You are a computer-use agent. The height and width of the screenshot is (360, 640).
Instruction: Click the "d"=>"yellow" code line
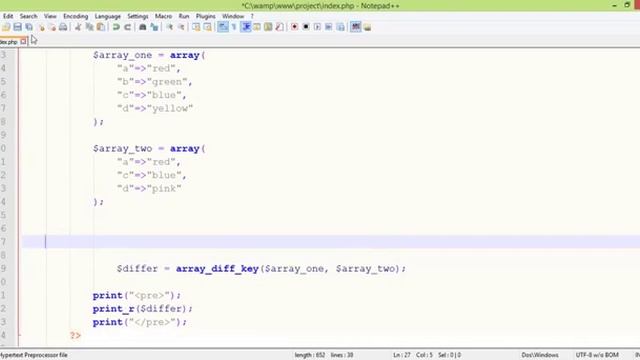pos(155,108)
